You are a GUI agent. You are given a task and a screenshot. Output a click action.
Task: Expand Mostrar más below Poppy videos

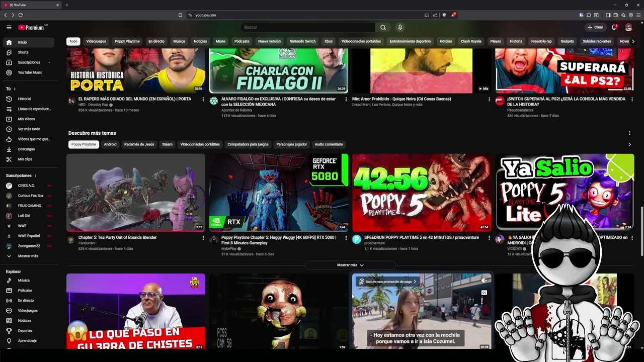click(350, 265)
